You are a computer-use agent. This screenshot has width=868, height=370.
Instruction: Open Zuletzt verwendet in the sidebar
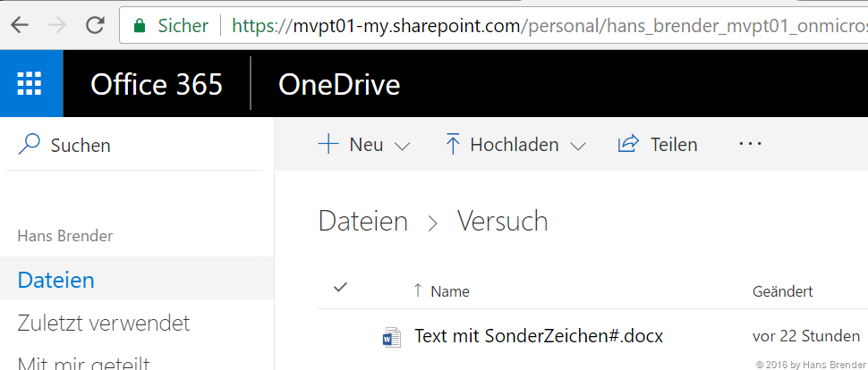tap(104, 322)
